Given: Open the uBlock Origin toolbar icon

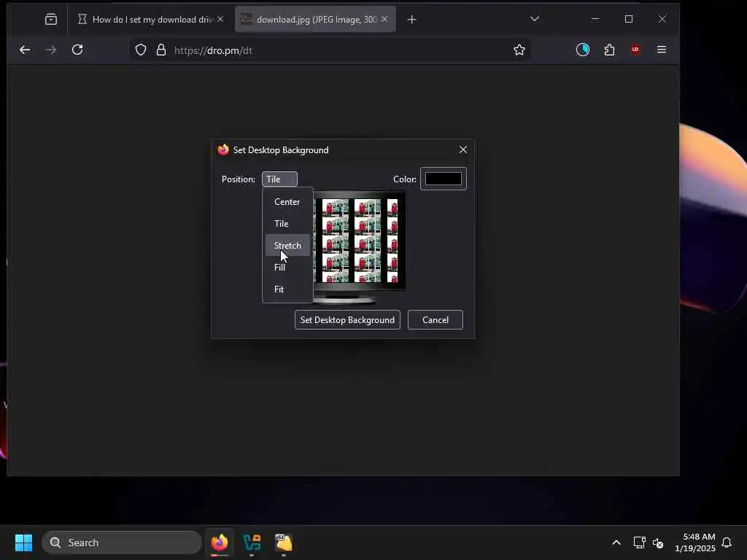Looking at the screenshot, I should pos(635,50).
